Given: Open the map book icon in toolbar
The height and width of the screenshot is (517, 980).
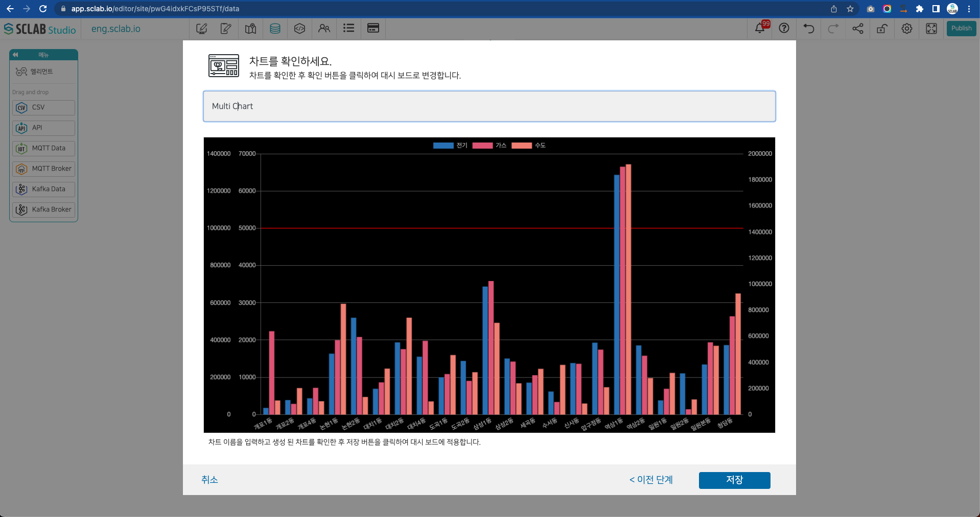Looking at the screenshot, I should (250, 29).
